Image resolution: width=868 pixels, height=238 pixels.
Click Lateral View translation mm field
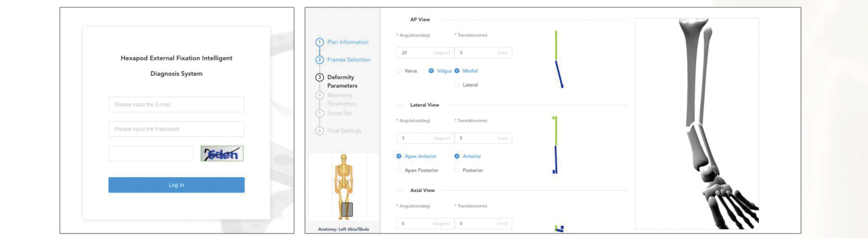click(483, 138)
